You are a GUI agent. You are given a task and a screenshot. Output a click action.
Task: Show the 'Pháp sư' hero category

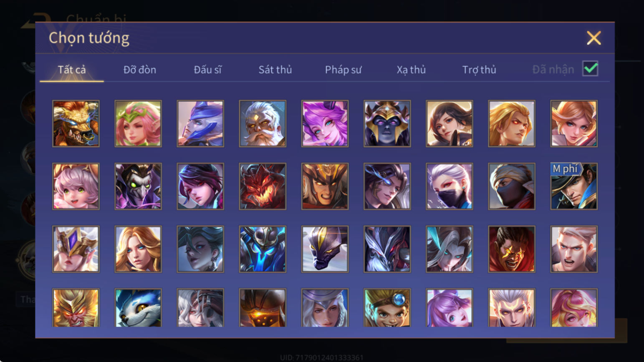(x=343, y=70)
